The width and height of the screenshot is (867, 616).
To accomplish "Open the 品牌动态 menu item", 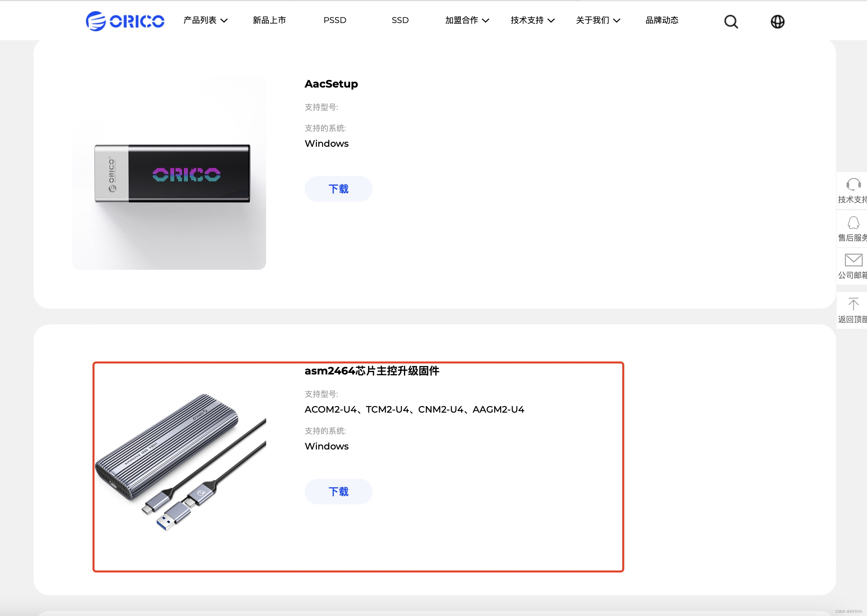I will pyautogui.click(x=662, y=20).
